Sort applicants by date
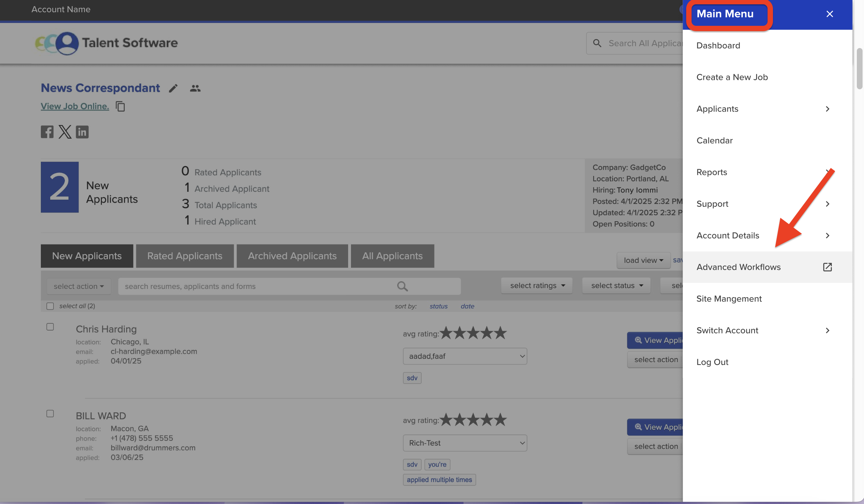Image resolution: width=864 pixels, height=504 pixels. (467, 306)
